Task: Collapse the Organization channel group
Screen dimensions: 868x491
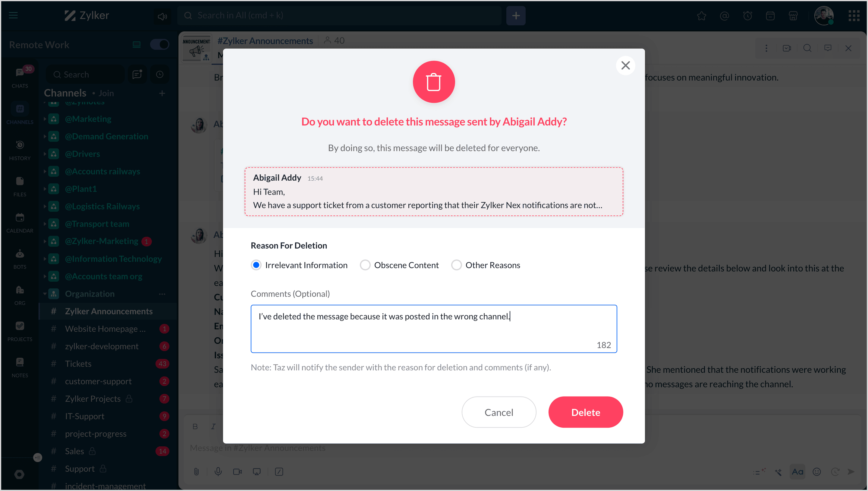Action: 45,294
